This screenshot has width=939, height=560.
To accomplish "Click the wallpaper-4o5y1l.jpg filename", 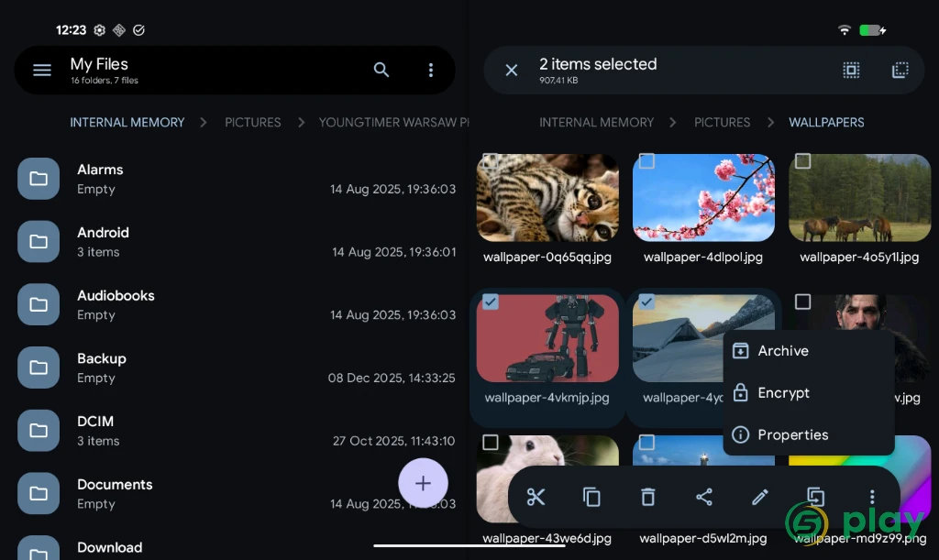I will coord(859,258).
